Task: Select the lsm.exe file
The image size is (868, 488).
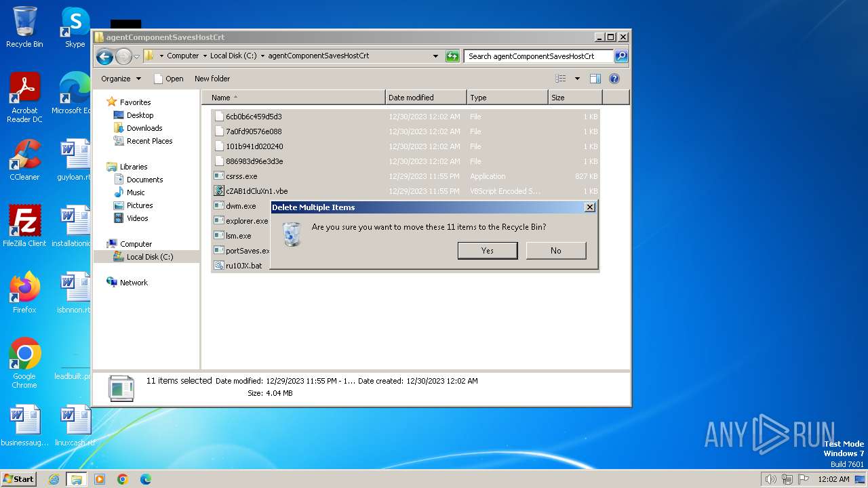Action: point(239,236)
